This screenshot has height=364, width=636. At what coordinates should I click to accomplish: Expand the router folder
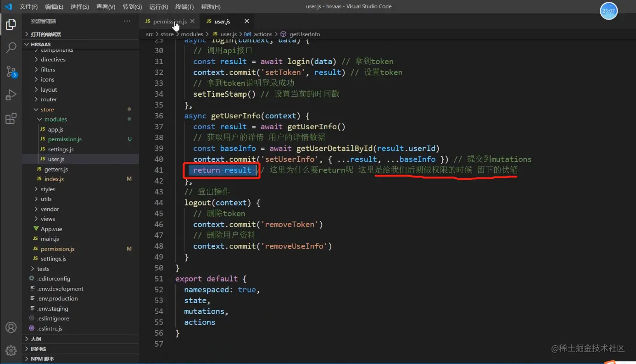click(81, 99)
